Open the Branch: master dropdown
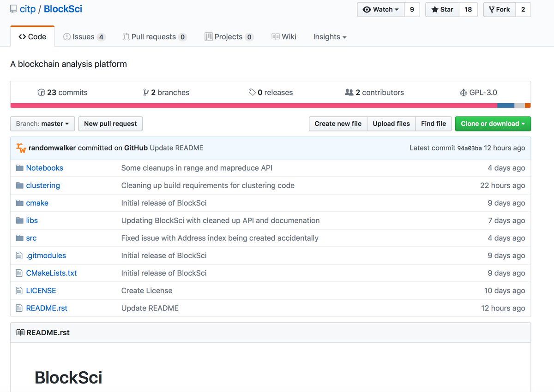This screenshot has width=554, height=392. (x=42, y=124)
